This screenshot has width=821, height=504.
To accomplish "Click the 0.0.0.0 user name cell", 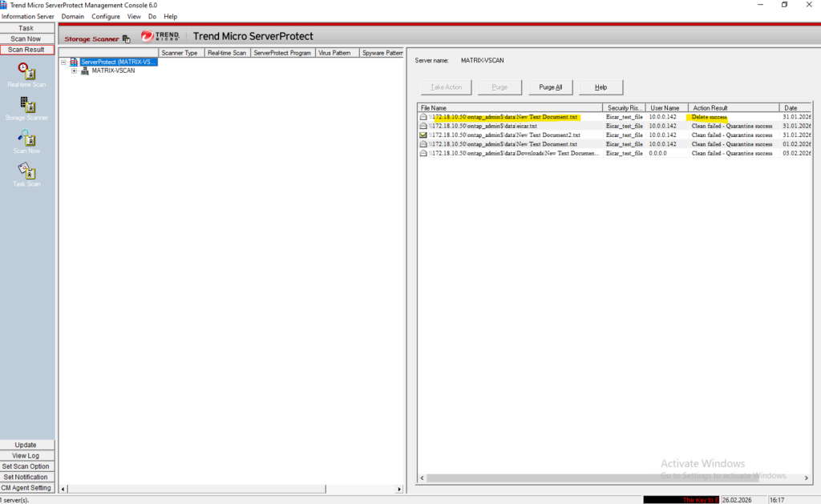I will (x=658, y=153).
